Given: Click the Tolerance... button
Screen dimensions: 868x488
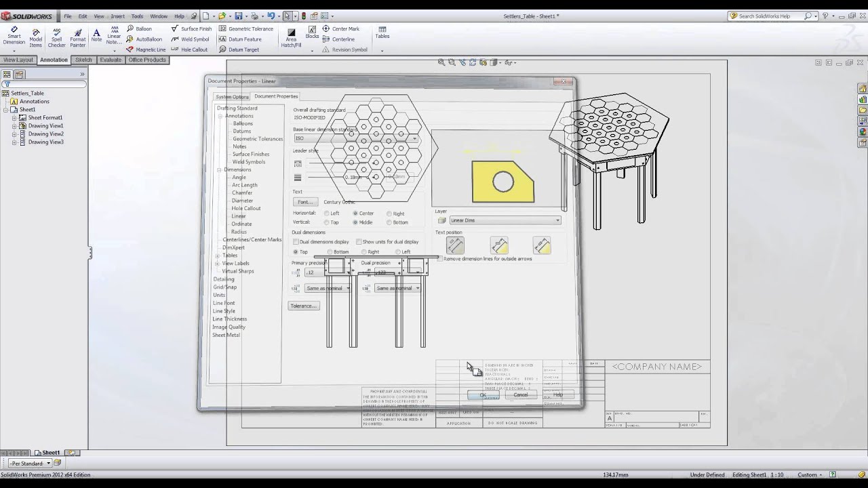Looking at the screenshot, I should (x=303, y=306).
